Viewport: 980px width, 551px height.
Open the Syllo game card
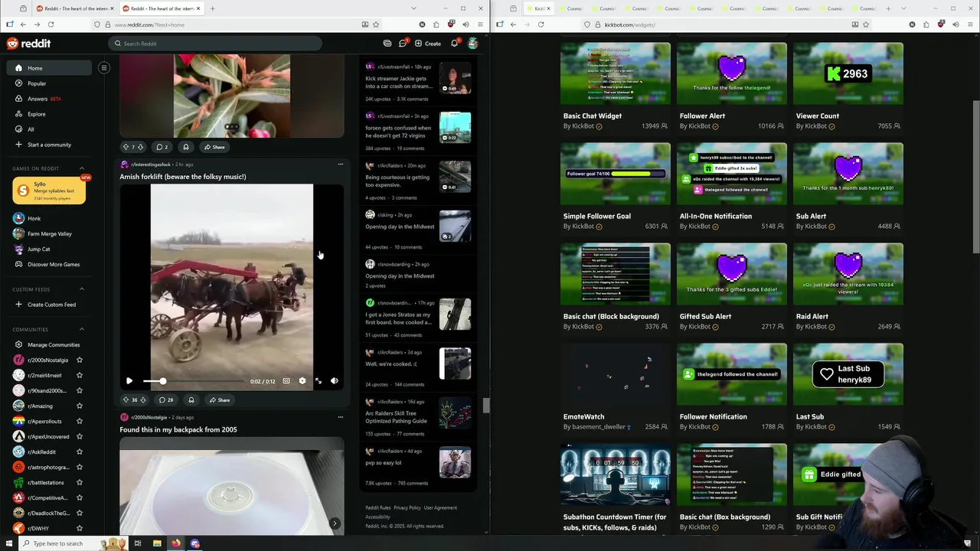(49, 191)
